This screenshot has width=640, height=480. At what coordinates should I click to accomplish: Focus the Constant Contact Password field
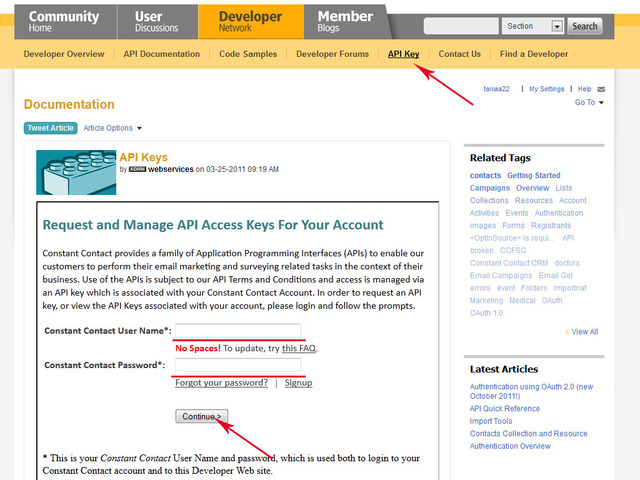point(238,365)
